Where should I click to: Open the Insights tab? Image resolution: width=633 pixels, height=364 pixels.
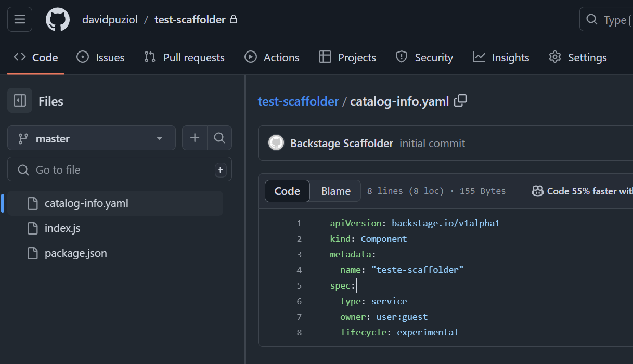coord(501,58)
